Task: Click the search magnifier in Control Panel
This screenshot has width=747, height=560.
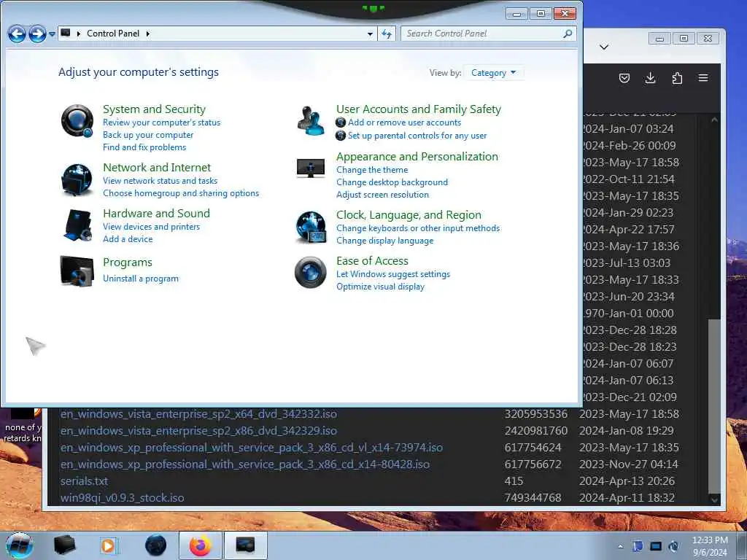Action: click(568, 34)
